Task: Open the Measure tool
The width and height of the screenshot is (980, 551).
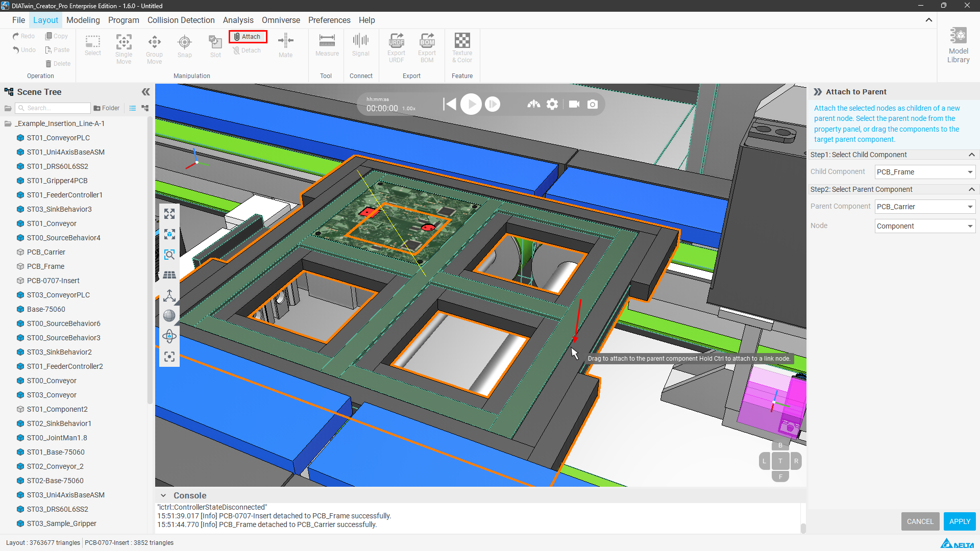Action: 327,45
